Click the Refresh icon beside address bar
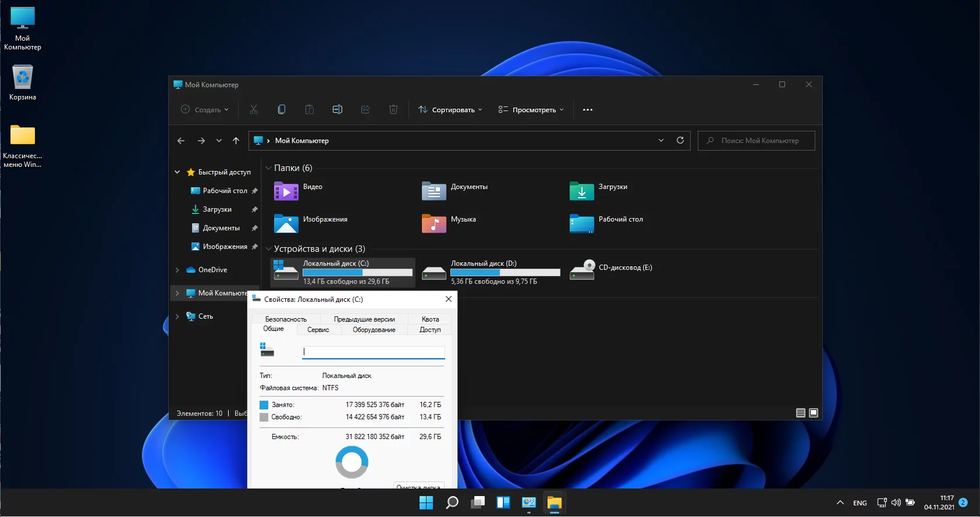This screenshot has width=980, height=517. [x=680, y=140]
